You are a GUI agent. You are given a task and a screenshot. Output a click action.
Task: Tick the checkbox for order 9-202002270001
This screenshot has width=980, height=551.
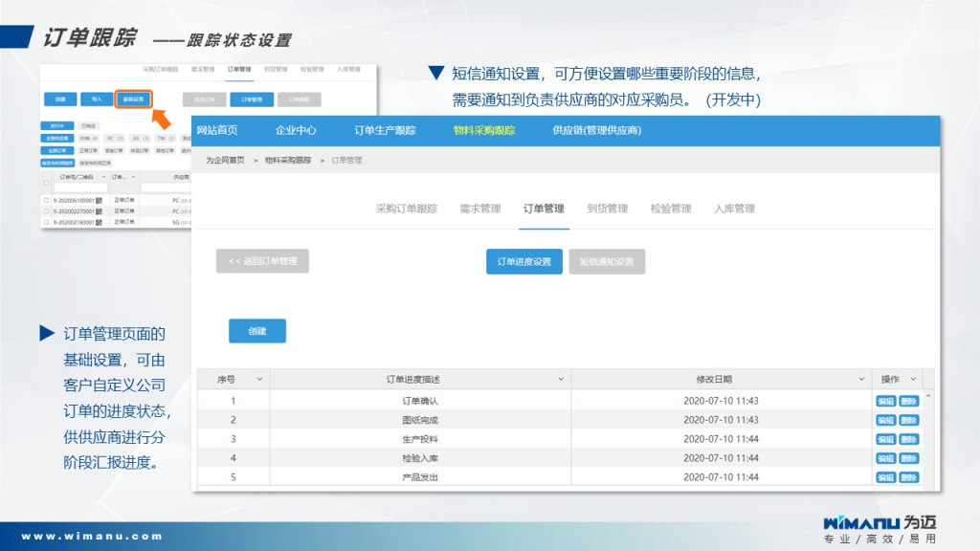point(46,210)
